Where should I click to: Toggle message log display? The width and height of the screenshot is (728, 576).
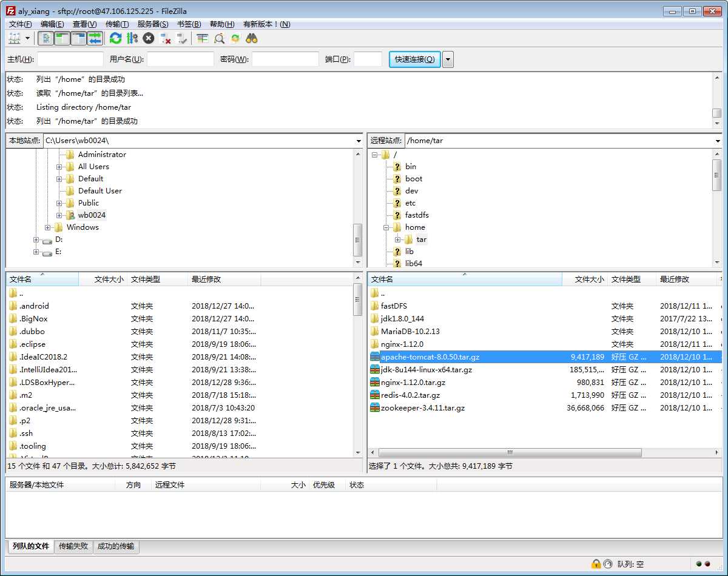pos(45,38)
